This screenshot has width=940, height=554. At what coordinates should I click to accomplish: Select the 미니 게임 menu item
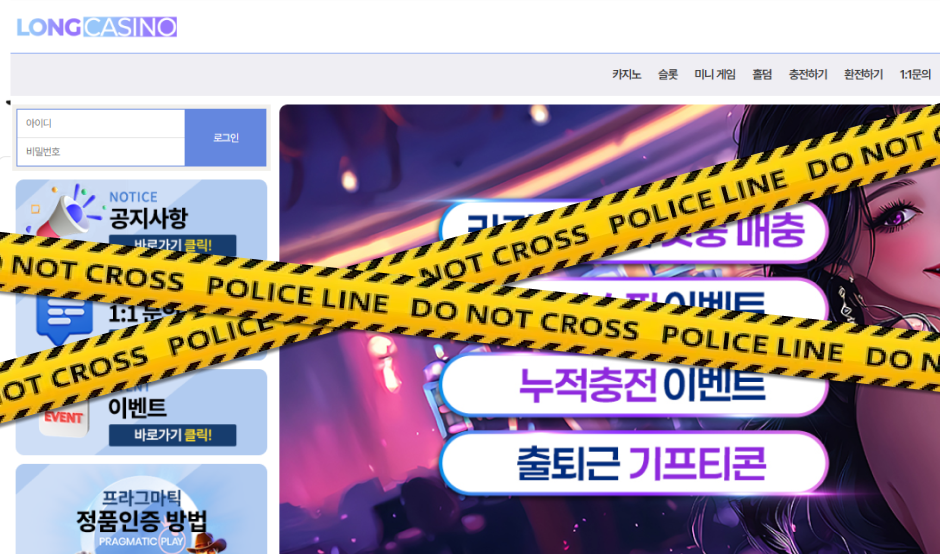[x=715, y=74]
